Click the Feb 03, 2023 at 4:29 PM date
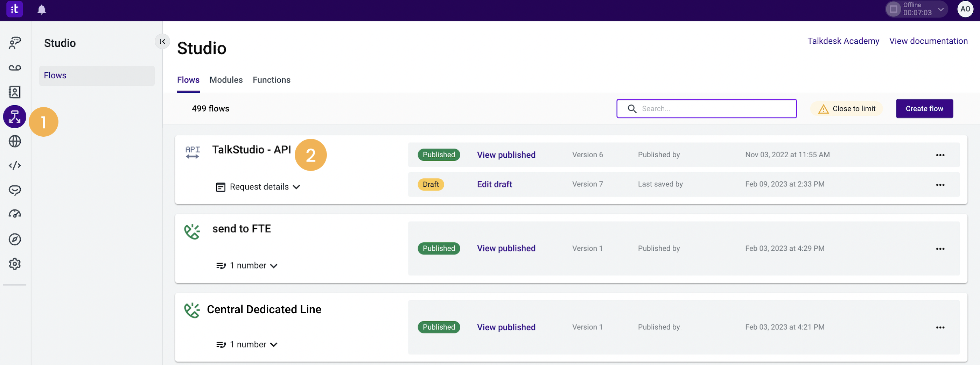980x365 pixels. point(784,248)
